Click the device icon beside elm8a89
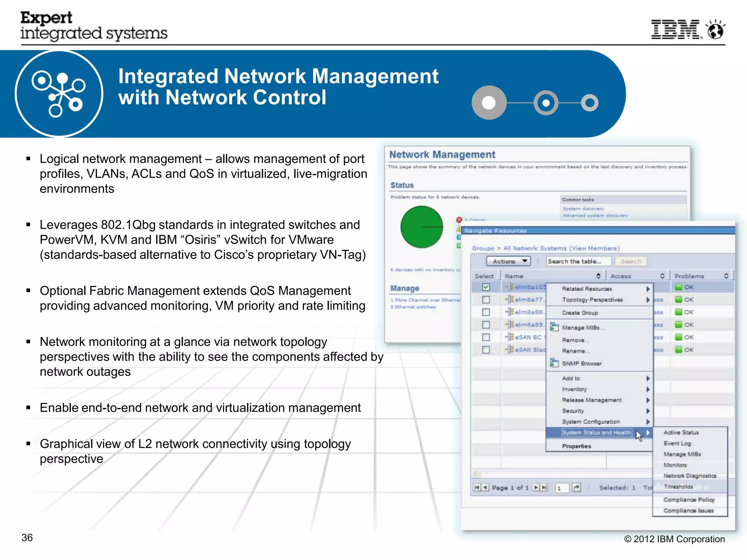This screenshot has height=560, width=747. click(x=510, y=324)
